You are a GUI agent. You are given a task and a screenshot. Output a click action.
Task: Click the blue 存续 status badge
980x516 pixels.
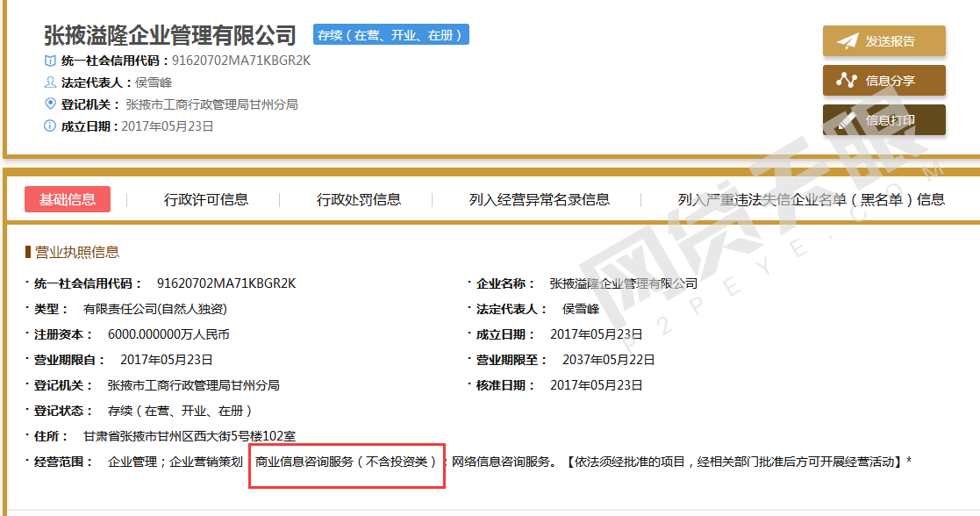pos(390,35)
